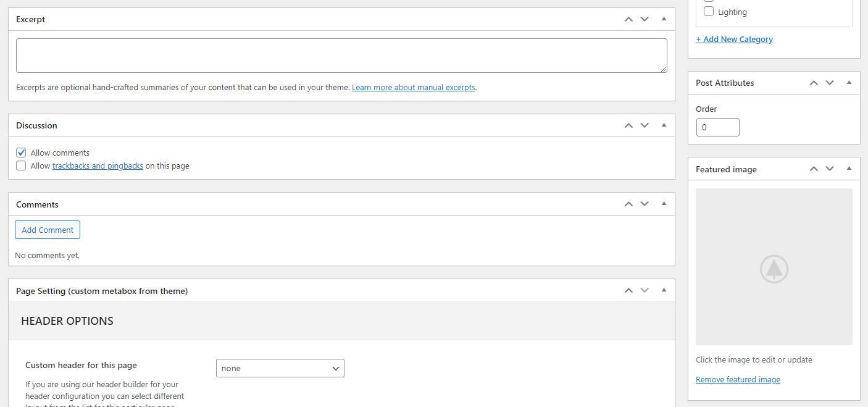Click the Add Comment button
This screenshot has height=407, width=868.
[x=48, y=230]
